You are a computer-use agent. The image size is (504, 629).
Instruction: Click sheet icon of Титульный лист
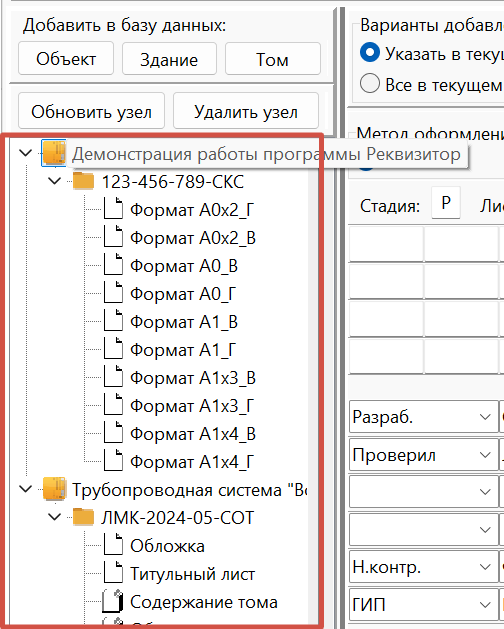coord(113,573)
